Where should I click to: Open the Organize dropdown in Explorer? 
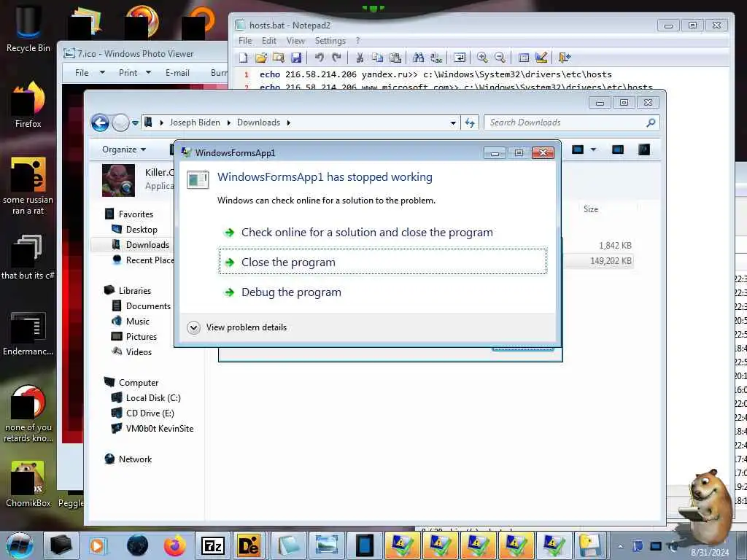coord(124,149)
